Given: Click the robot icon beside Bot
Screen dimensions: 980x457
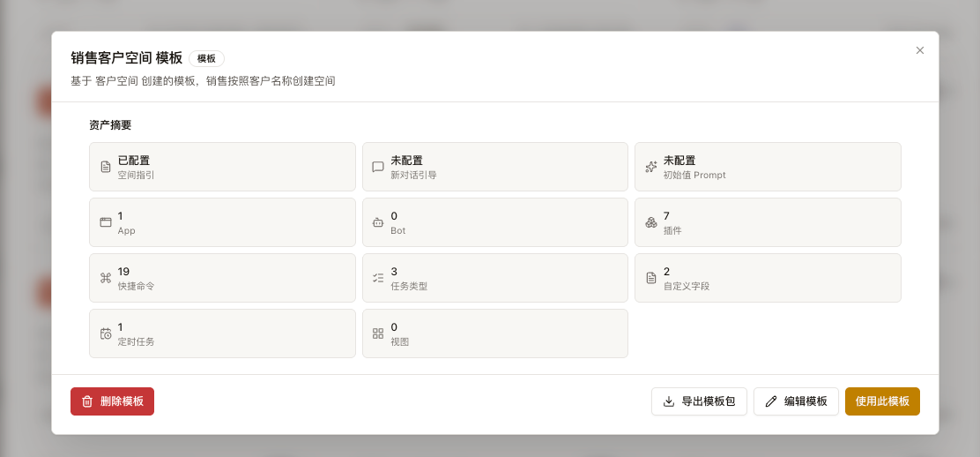Looking at the screenshot, I should [378, 222].
